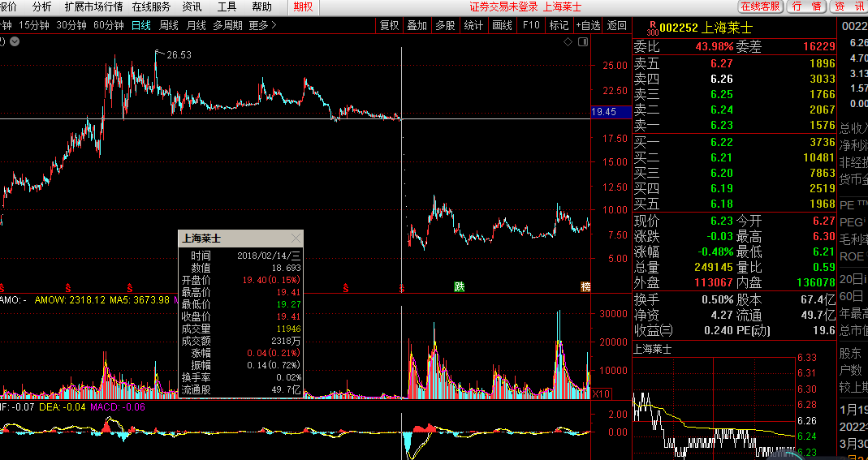The image size is (868, 460).
Task: Open the 扩展市场行情 menu
Action: [x=93, y=6]
